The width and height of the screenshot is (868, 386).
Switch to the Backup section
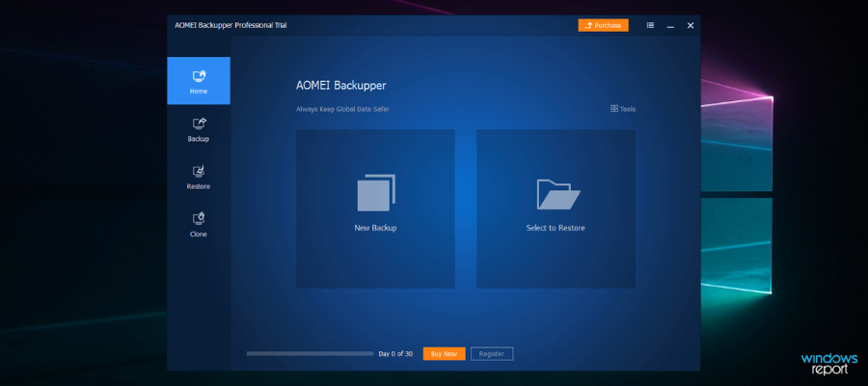pyautogui.click(x=199, y=130)
